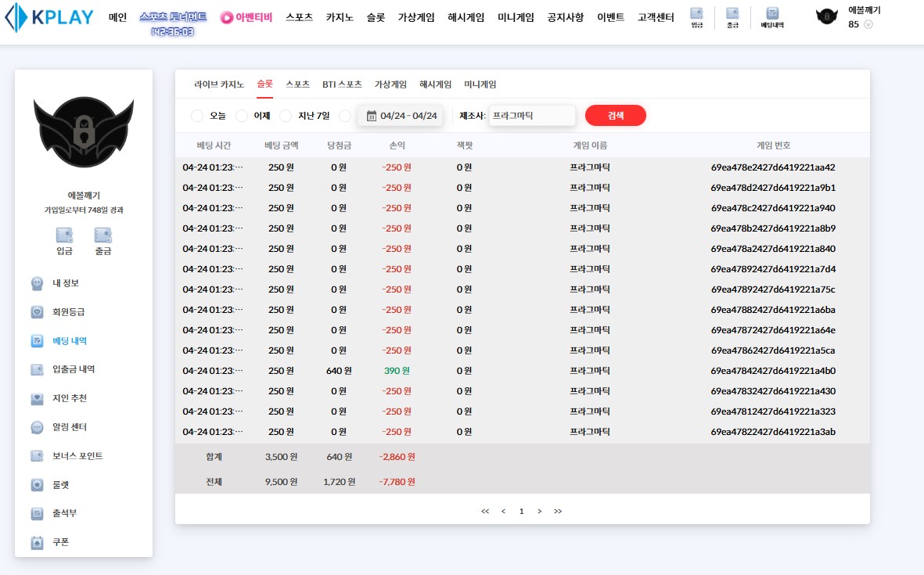
Task: Select the 오늘 radio button
Action: click(x=197, y=116)
